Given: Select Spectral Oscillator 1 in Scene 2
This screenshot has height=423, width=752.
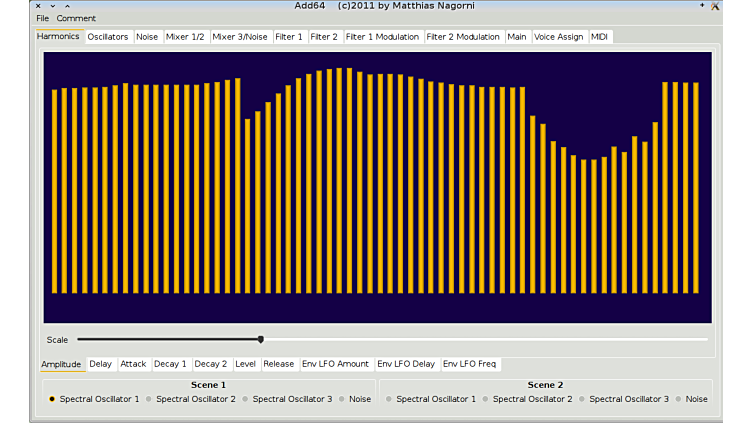Looking at the screenshot, I should [x=390, y=399].
